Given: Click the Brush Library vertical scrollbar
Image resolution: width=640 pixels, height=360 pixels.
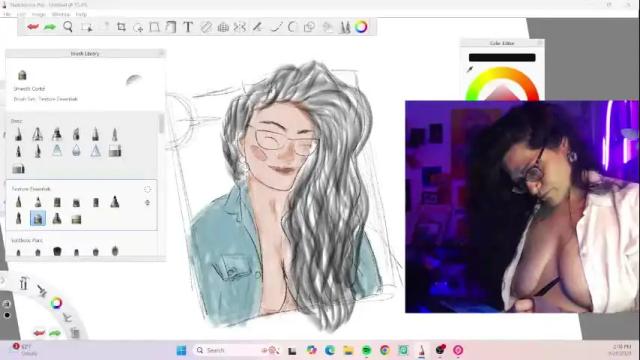Looking at the screenshot, I should 161,123.
